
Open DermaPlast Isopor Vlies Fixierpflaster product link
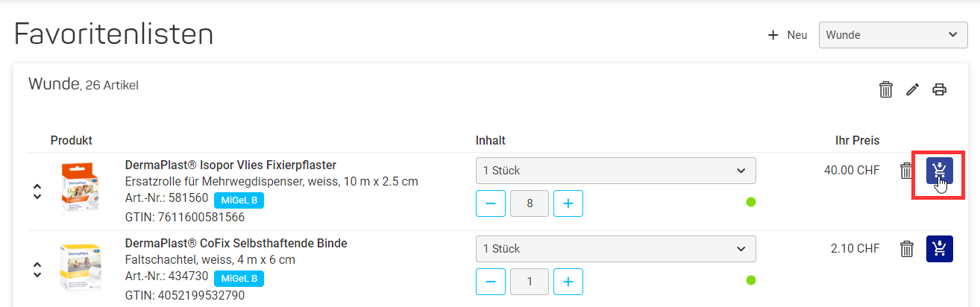(x=230, y=165)
